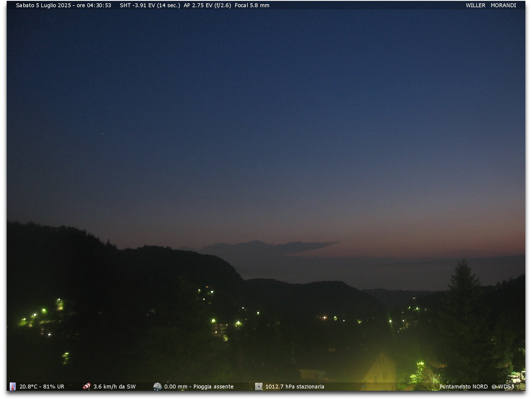532x399 pixels.
Task: Click the rain cloud icon
Action: click(157, 386)
